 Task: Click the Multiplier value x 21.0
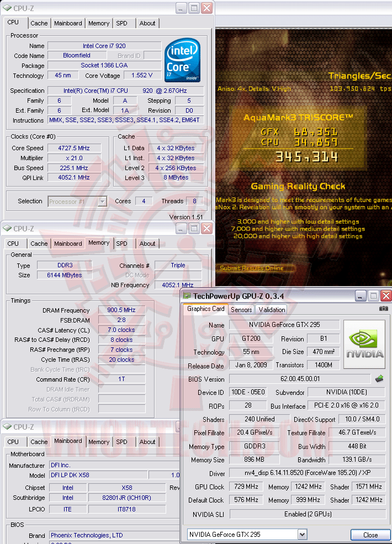[74, 158]
